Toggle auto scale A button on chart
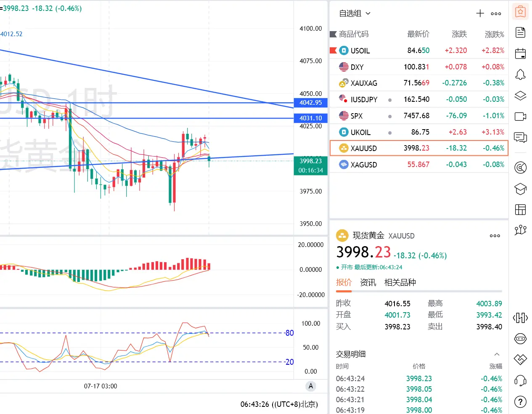 tap(310, 386)
